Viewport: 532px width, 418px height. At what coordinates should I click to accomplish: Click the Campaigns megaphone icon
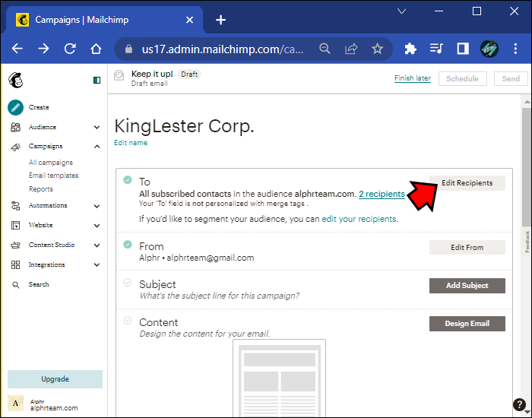pos(16,147)
